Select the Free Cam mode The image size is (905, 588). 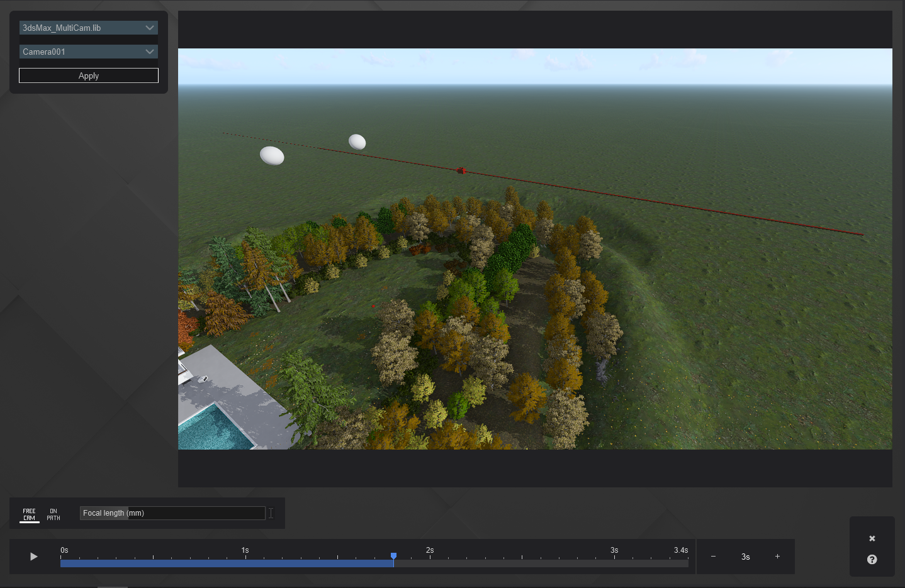(x=29, y=514)
